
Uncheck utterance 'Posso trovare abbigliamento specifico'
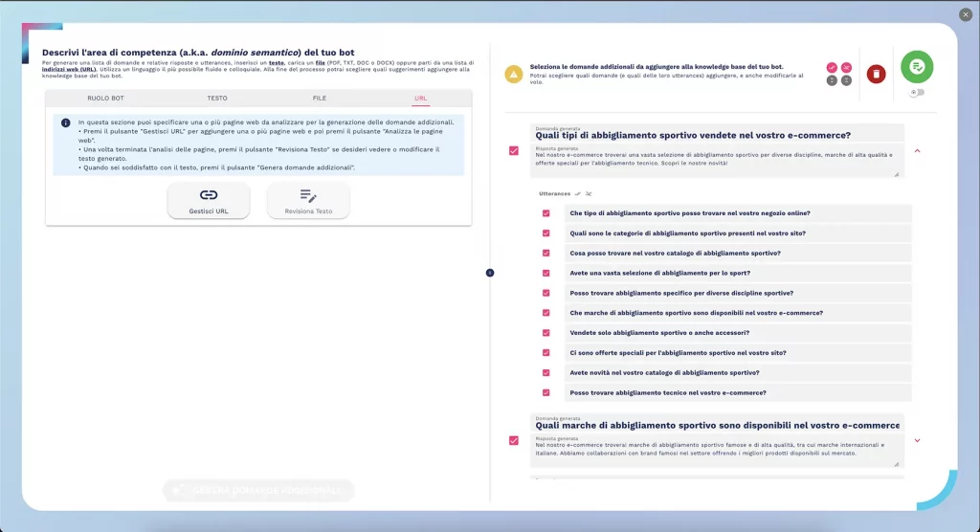pos(546,293)
